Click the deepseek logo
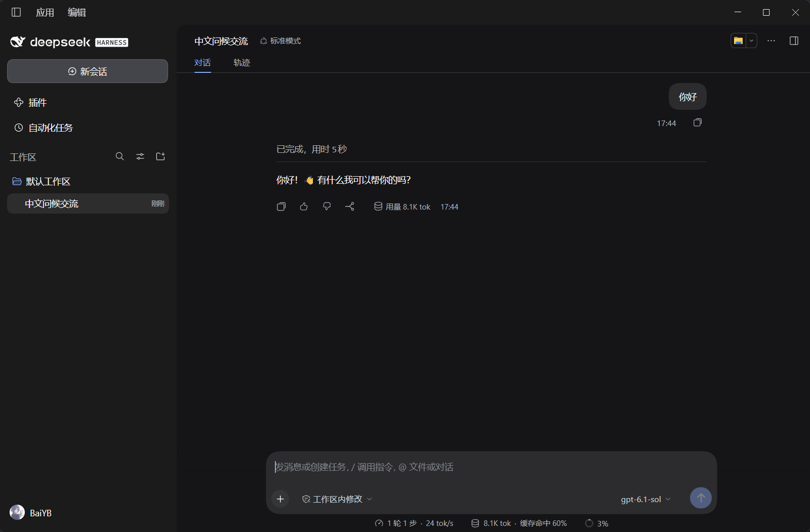 pos(69,42)
